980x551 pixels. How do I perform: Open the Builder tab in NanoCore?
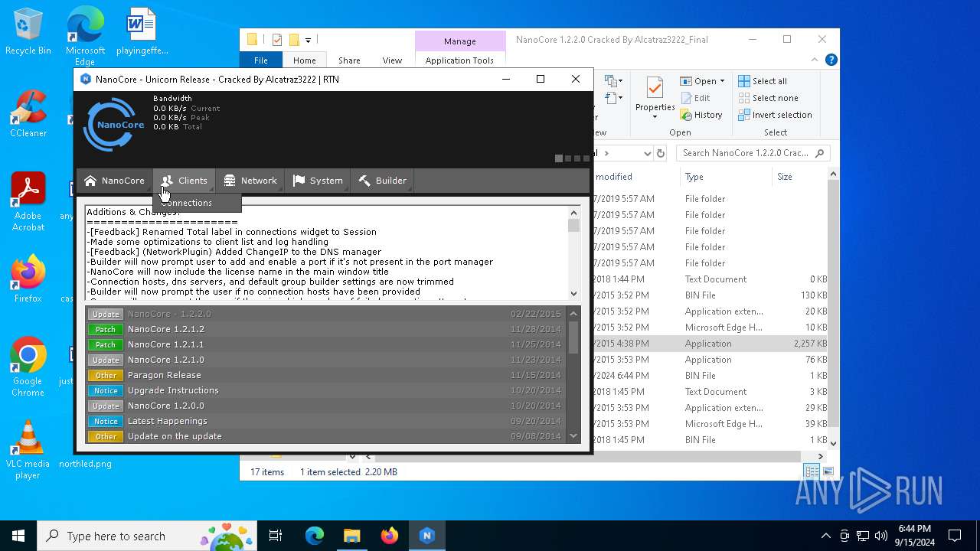click(381, 181)
